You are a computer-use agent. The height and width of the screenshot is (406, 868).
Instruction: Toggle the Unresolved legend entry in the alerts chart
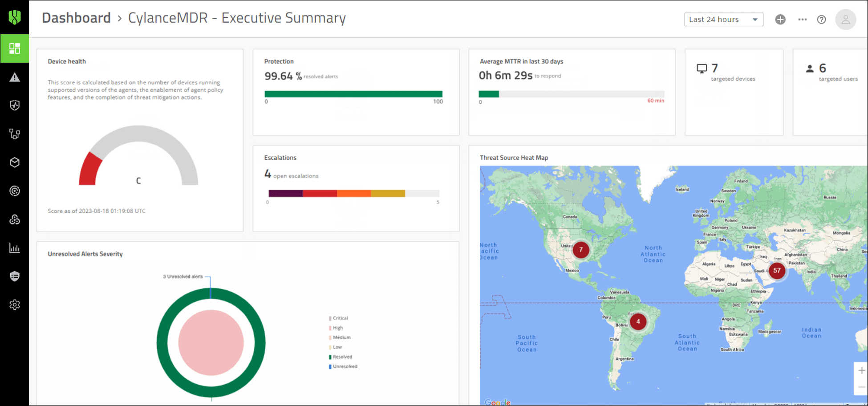pyautogui.click(x=343, y=366)
